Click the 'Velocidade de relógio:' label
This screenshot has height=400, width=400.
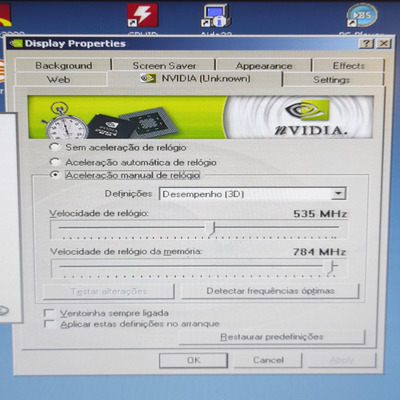click(x=99, y=213)
